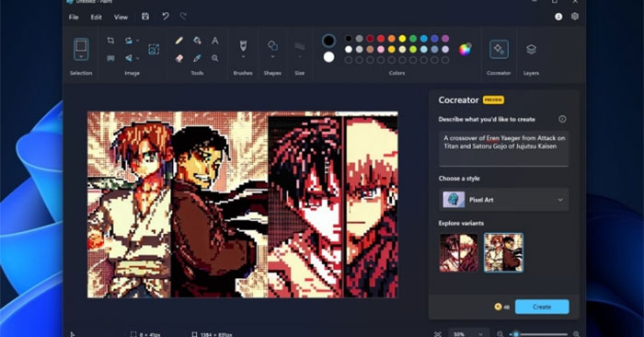The height and width of the screenshot is (337, 644).
Task: Pick the sky blue swatch
Action: point(424,39)
